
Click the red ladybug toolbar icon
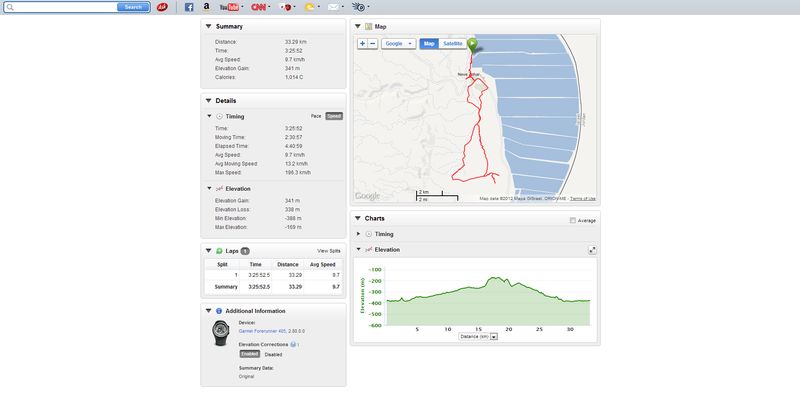(286, 7)
